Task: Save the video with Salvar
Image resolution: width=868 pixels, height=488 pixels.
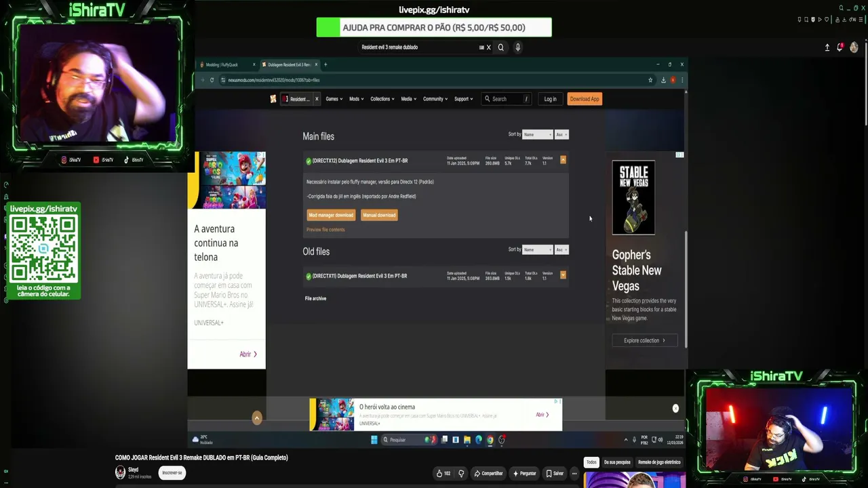Action: coord(555,473)
